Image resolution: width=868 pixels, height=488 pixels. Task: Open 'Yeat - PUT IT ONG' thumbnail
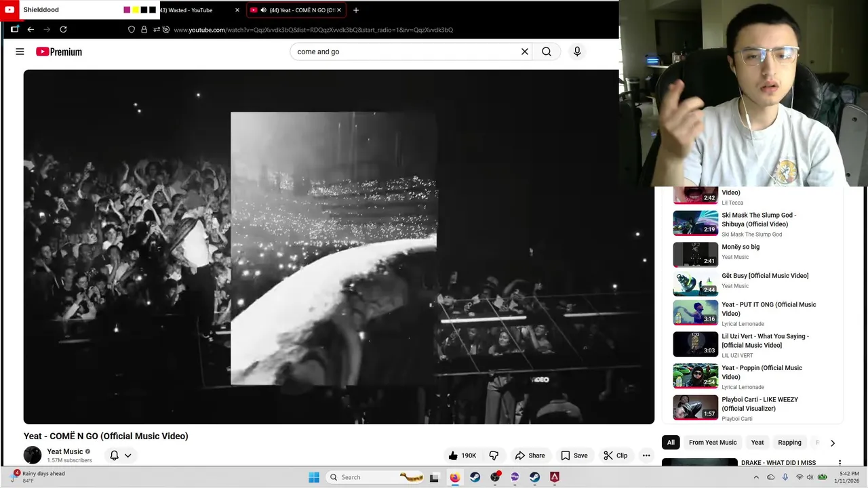tap(695, 312)
